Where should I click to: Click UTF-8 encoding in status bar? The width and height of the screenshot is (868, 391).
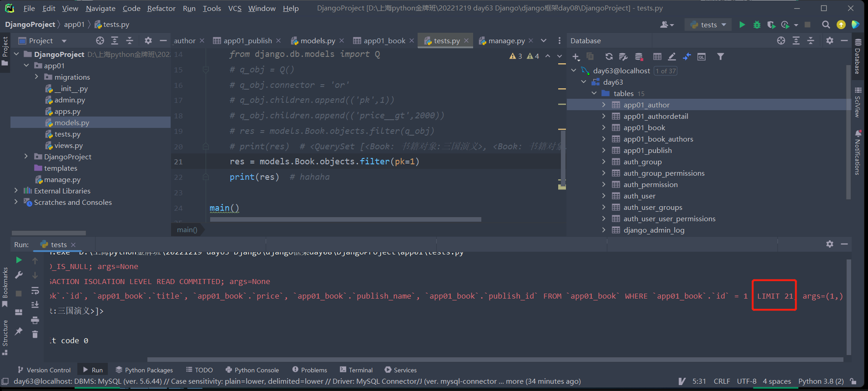[747, 381]
